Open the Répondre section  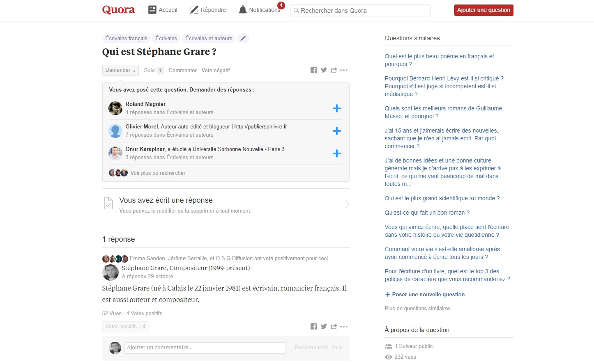point(208,10)
